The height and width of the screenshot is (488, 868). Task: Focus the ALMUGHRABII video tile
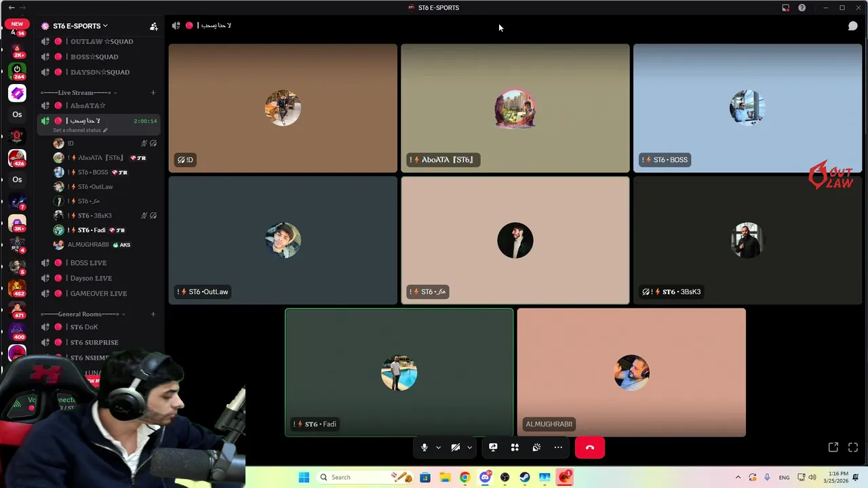[631, 373]
